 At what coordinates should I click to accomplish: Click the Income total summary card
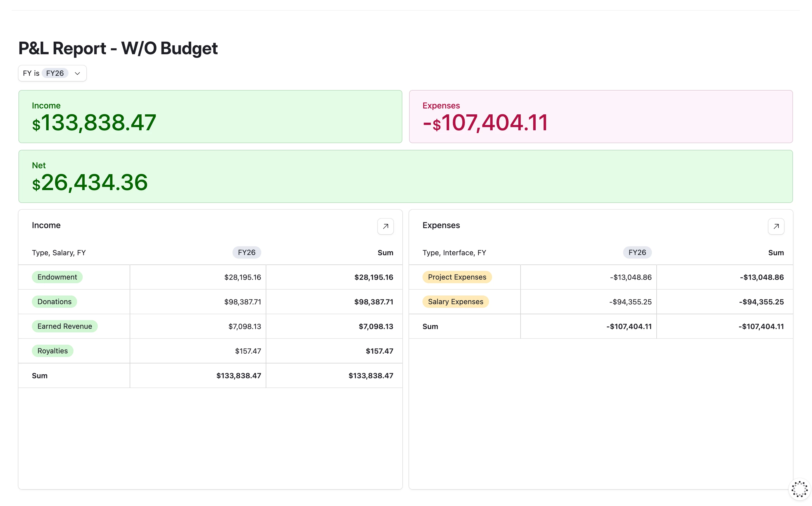tap(210, 117)
